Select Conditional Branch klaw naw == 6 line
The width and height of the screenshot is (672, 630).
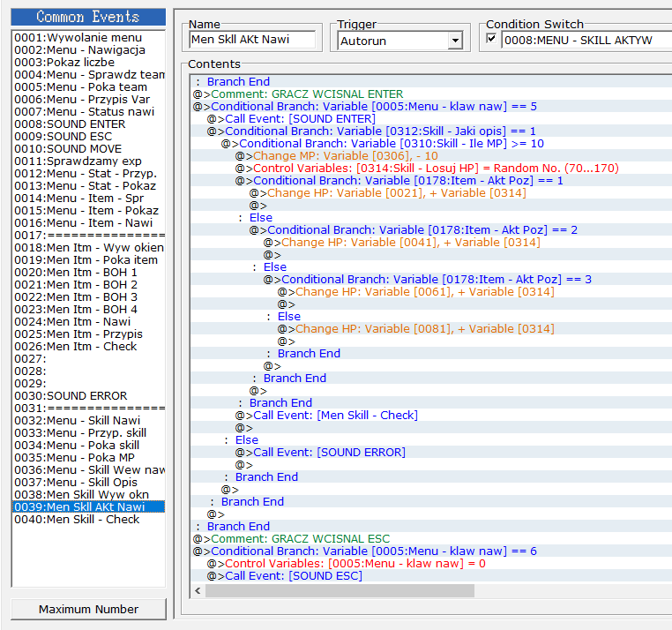tap(431, 551)
